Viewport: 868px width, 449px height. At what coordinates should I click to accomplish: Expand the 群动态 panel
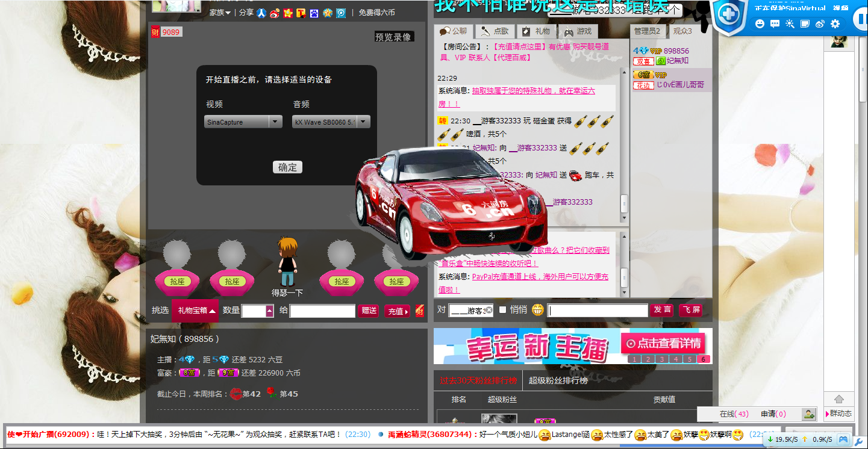click(x=838, y=413)
